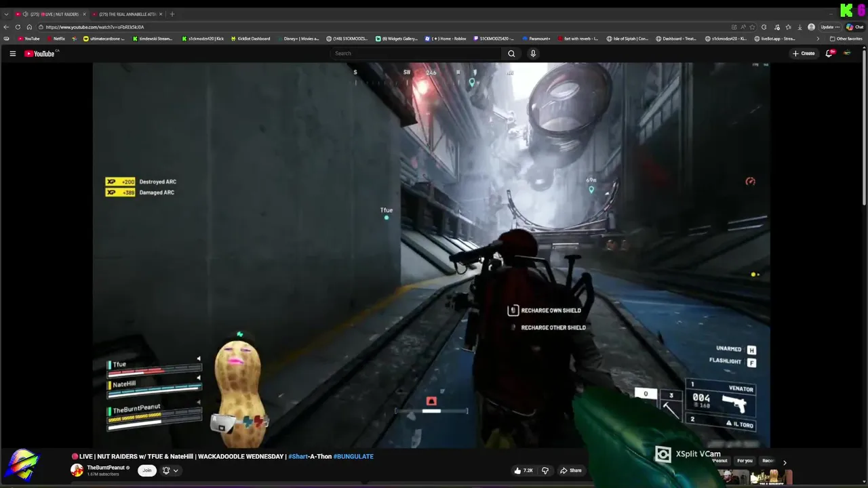Open the KickBot Dashboard bookmark

coord(250,39)
